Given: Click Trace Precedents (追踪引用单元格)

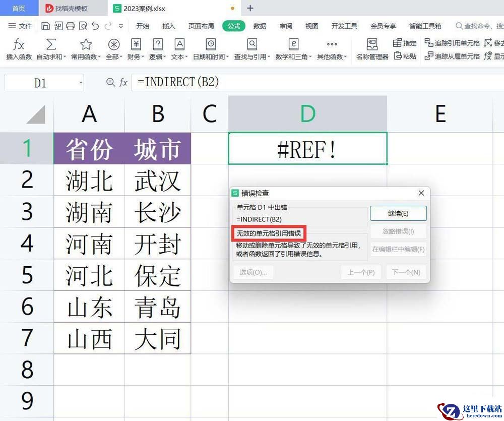Looking at the screenshot, I should coord(452,43).
